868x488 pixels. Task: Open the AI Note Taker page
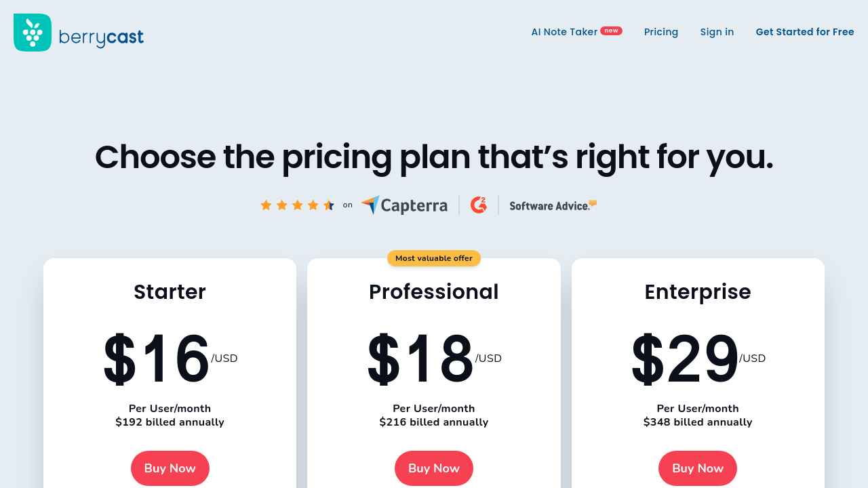click(564, 32)
